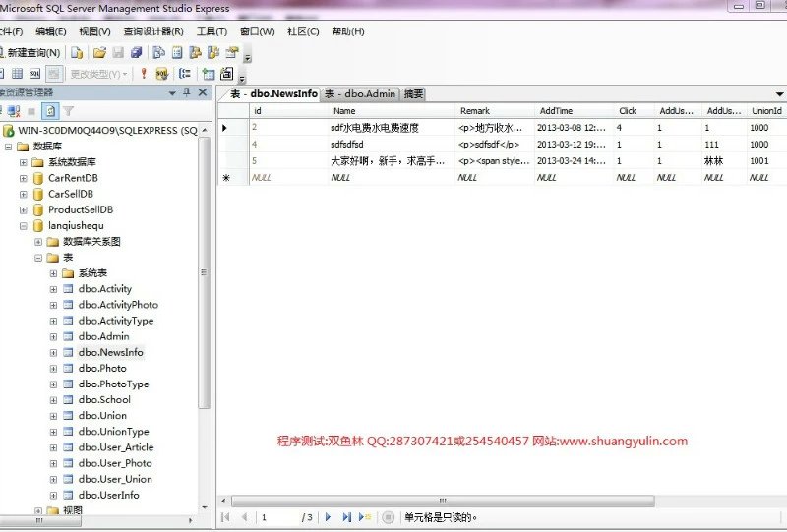Click the Save All icon
The width and height of the screenshot is (787, 532).
(x=136, y=53)
